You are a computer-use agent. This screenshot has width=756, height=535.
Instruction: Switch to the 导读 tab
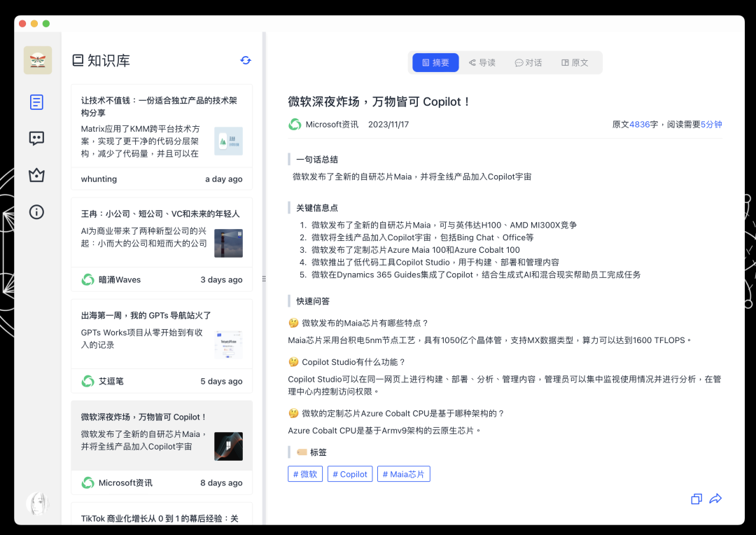pos(482,63)
